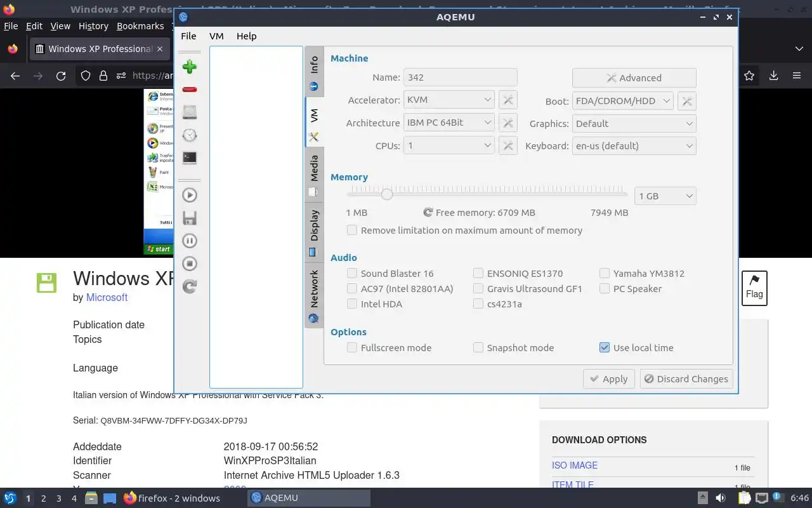Open the 1 GB memory size dropdown
The height and width of the screenshot is (508, 812).
[665, 196]
